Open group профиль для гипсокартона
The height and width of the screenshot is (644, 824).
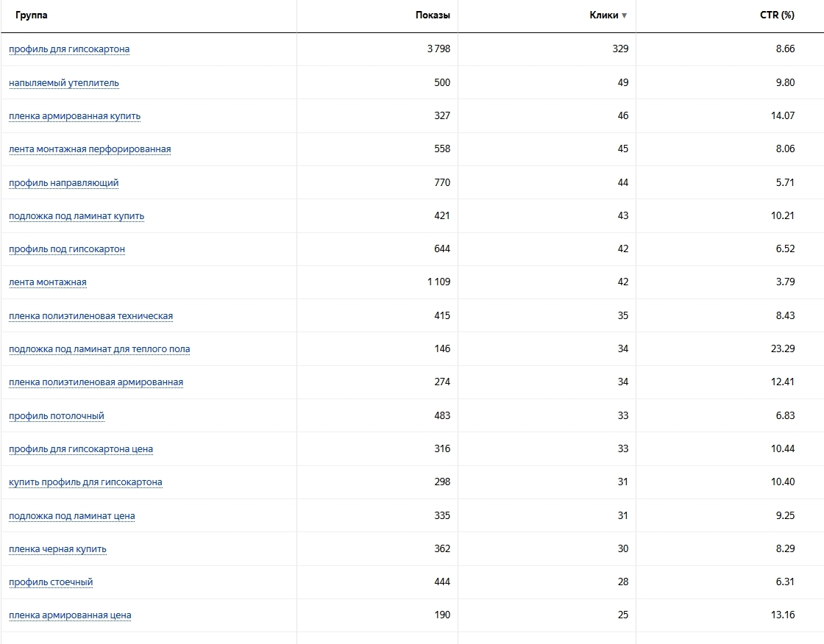pyautogui.click(x=69, y=49)
